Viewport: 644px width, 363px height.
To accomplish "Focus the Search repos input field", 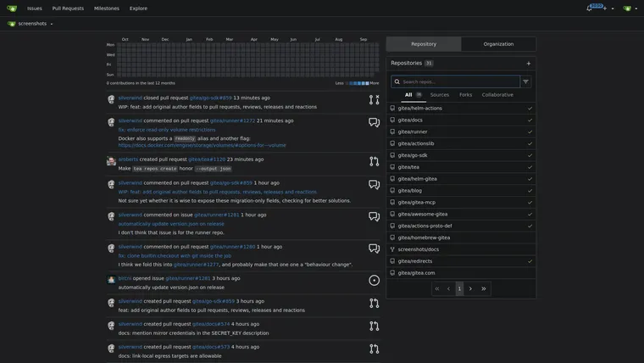I will [x=455, y=81].
